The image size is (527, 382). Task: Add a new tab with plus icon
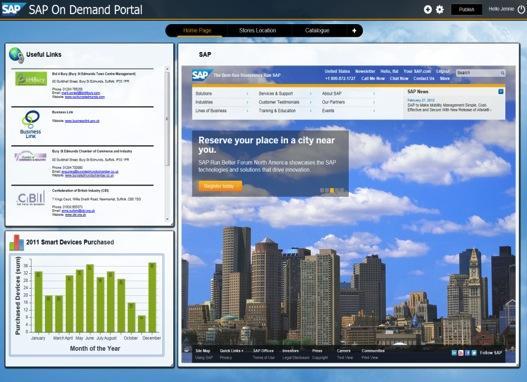[354, 31]
